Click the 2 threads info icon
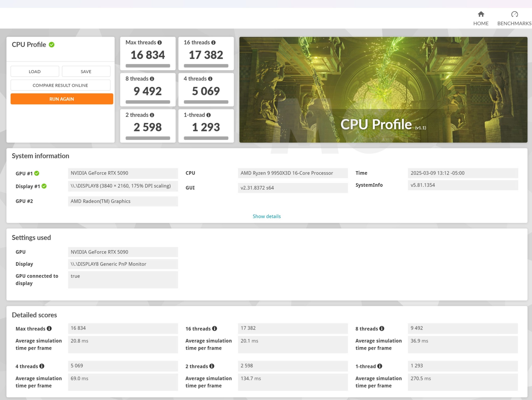The height and width of the screenshot is (400, 532). (152, 115)
